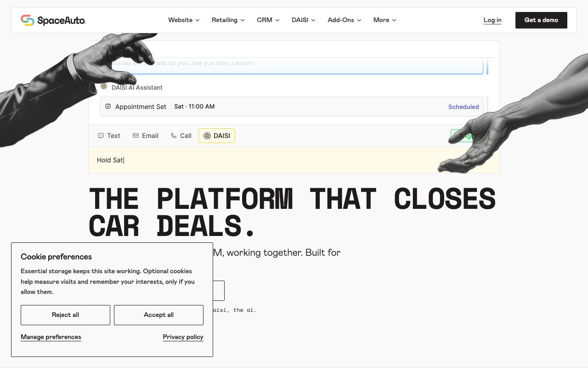This screenshot has height=368, width=588.
Task: Reject all cookies
Action: click(x=65, y=315)
